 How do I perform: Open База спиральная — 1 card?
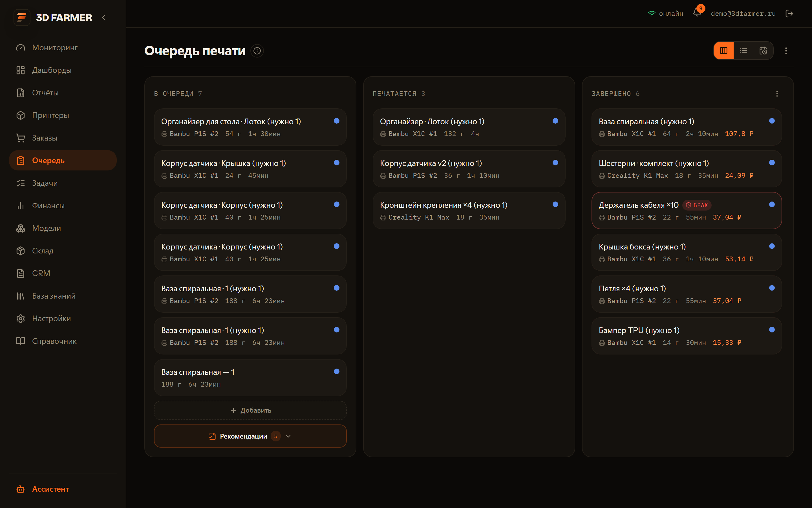[x=250, y=378]
